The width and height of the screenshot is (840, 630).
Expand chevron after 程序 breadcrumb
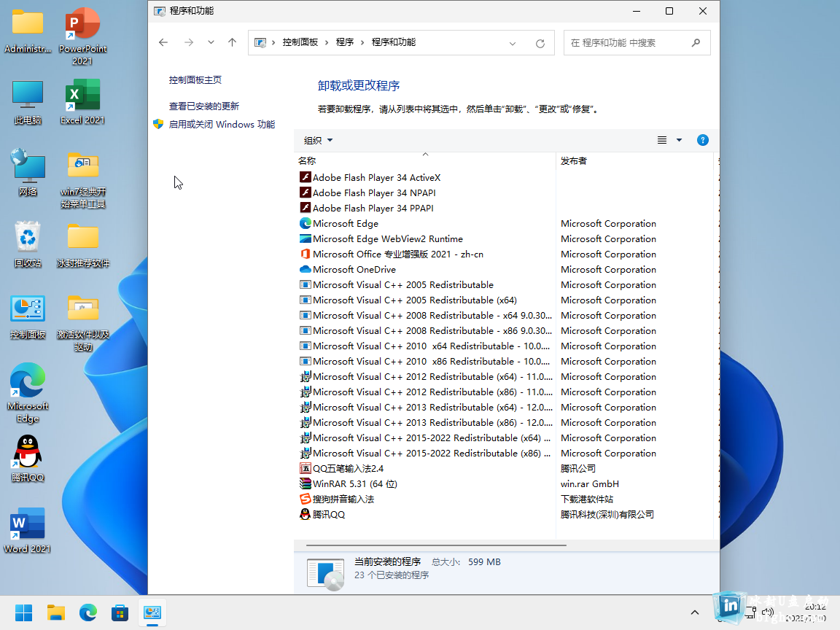(362, 43)
